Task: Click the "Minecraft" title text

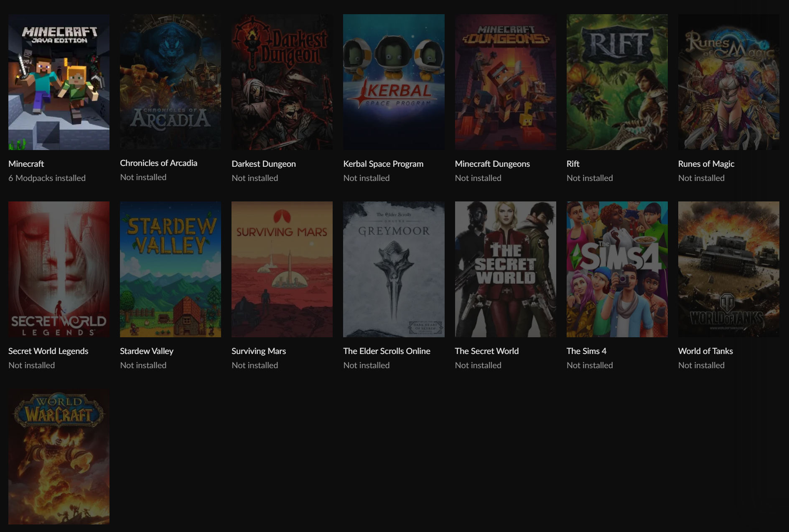Action: 26,164
